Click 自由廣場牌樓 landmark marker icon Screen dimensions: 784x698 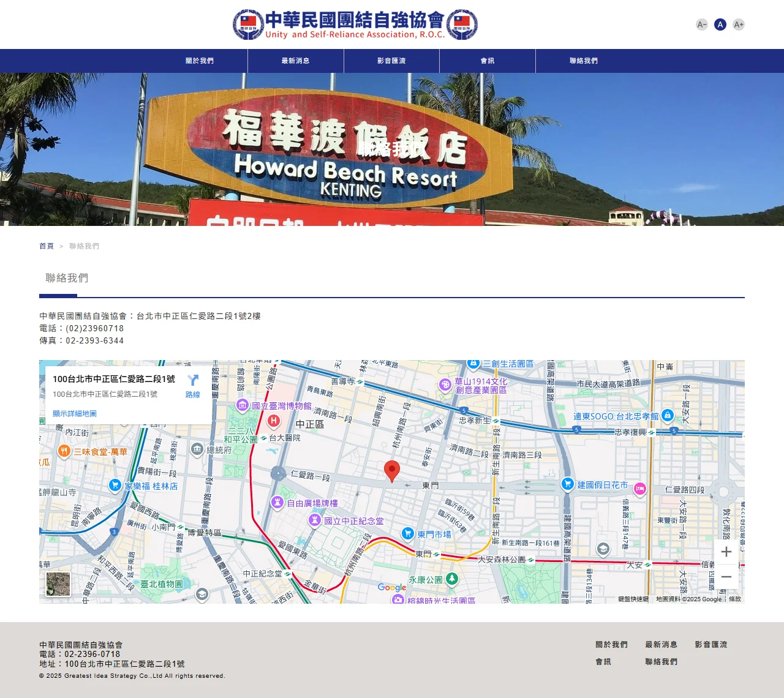click(x=277, y=503)
